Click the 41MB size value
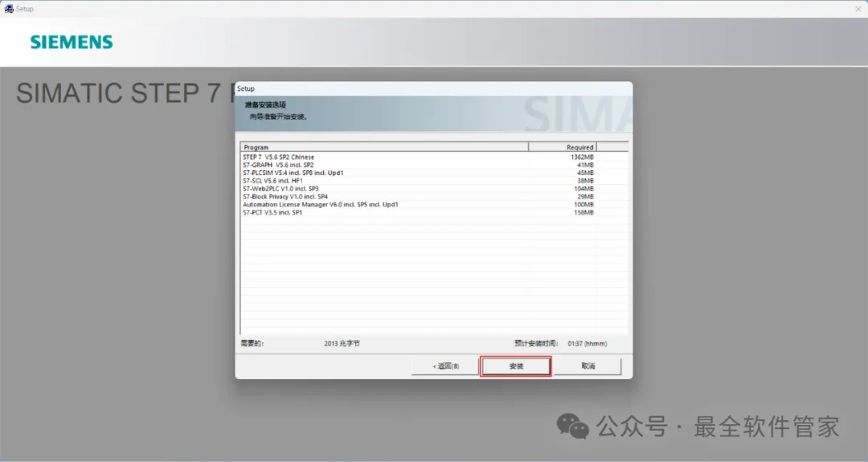Screen dimensions: 868x462 (585, 165)
